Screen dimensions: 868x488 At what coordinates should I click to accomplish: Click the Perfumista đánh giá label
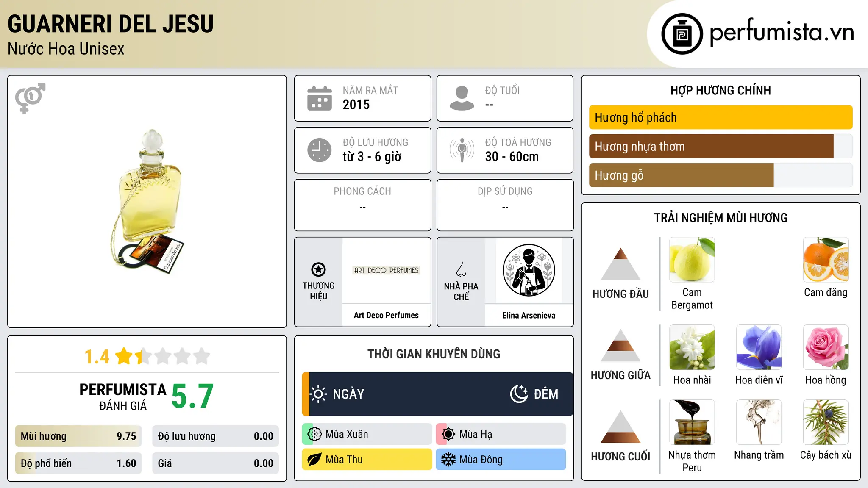(123, 396)
